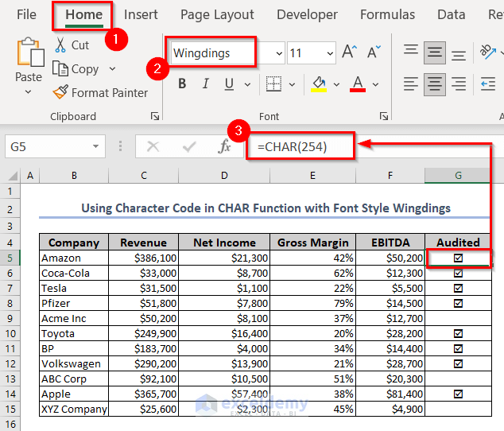Apply borders using the borders icon

point(273,84)
